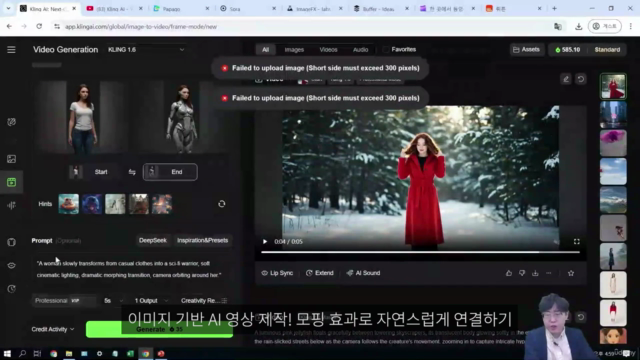Refresh the Hints suggestions

222,204
